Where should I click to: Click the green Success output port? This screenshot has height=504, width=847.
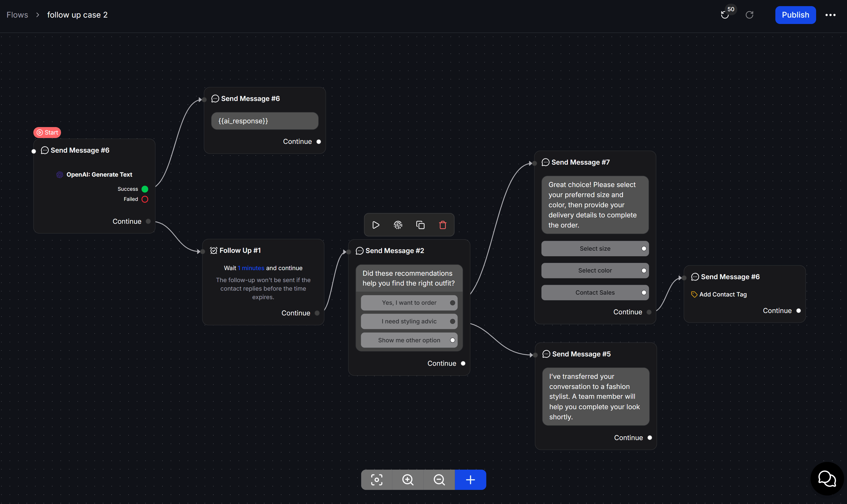[x=145, y=189]
